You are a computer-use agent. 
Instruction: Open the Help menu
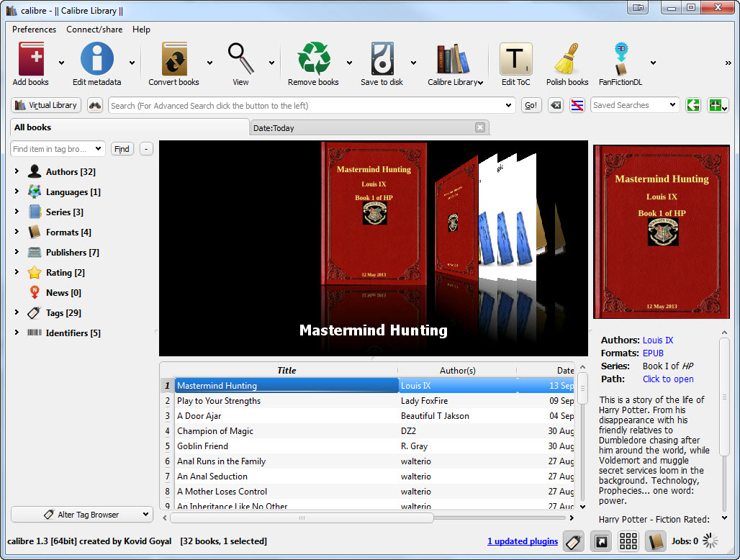coord(141,30)
